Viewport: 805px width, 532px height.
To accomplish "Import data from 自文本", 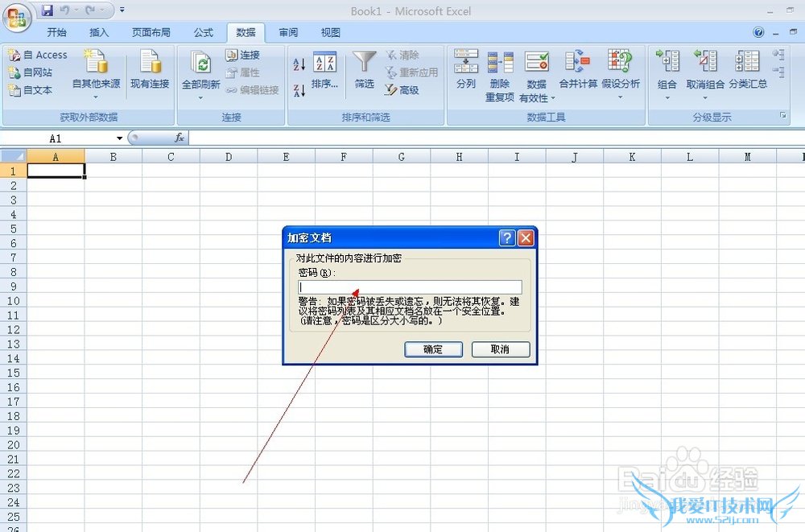I will coord(31,90).
